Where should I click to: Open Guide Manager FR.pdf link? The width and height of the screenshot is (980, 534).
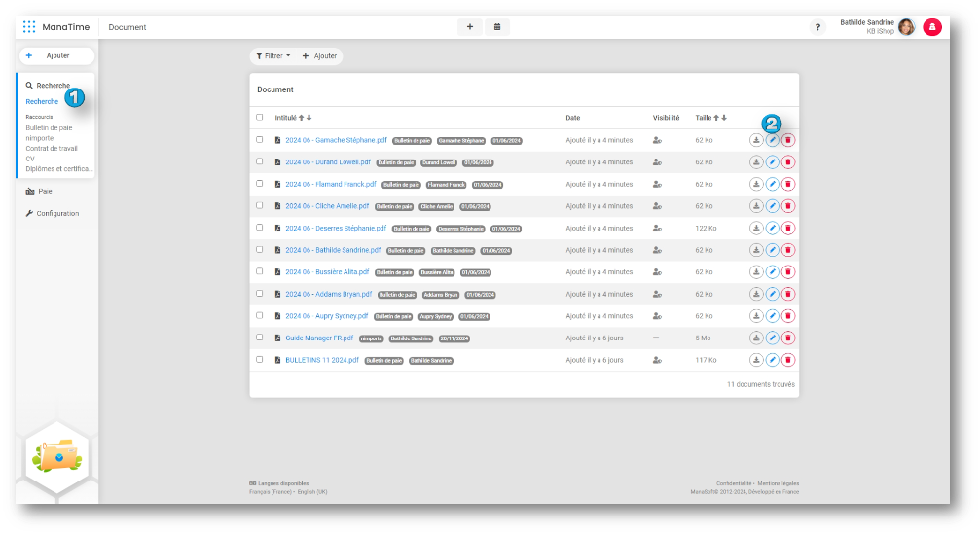tap(319, 338)
